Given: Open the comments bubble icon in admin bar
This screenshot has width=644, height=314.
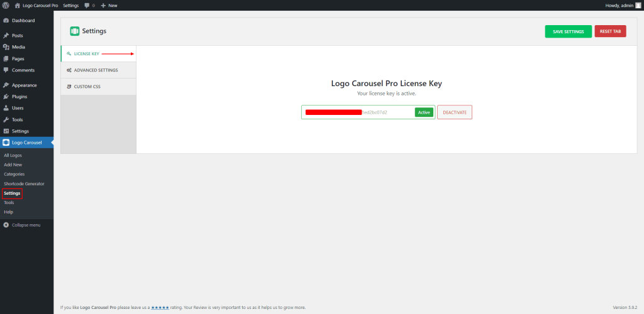Looking at the screenshot, I should click(x=87, y=5).
